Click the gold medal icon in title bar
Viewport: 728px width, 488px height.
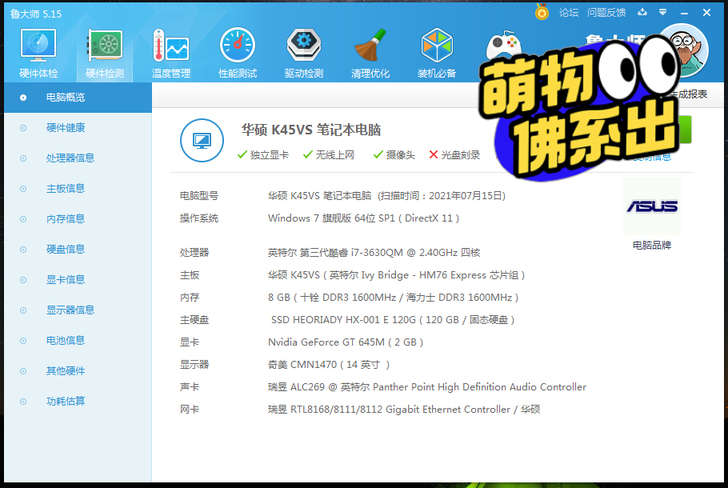point(542,11)
